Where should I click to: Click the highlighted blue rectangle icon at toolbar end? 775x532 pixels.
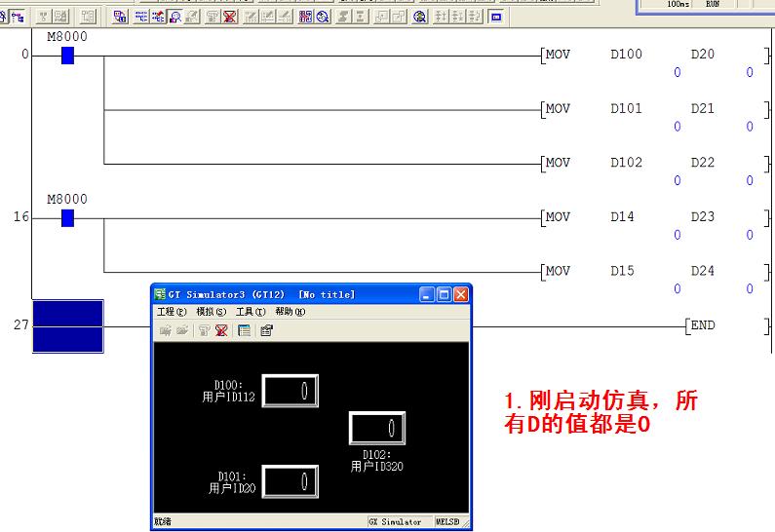pos(496,17)
